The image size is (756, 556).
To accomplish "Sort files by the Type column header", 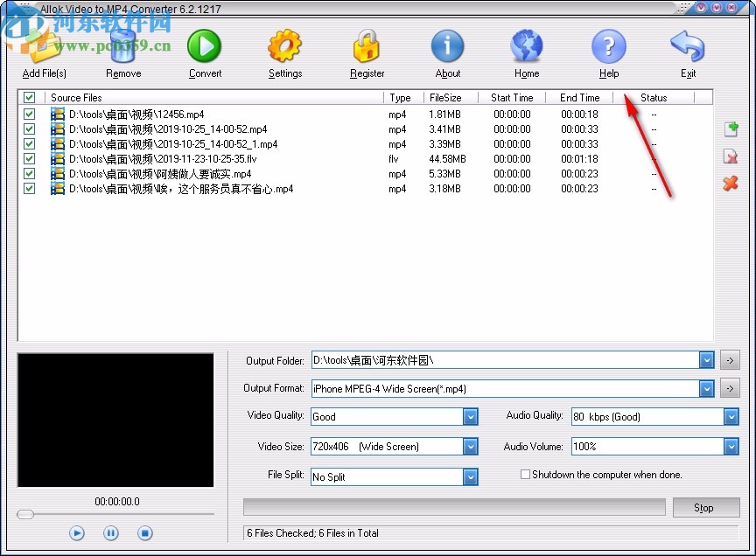I will (400, 97).
